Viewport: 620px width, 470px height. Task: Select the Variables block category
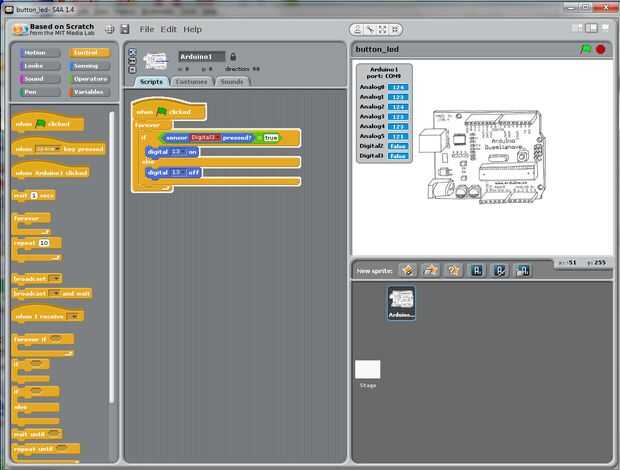click(89, 92)
